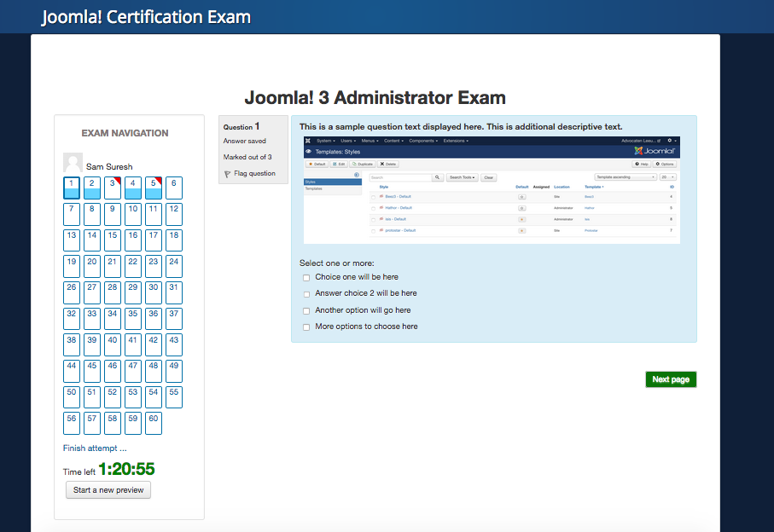The height and width of the screenshot is (532, 774).
Task: Check the 'Choice one will be here' option
Action: coord(306,278)
